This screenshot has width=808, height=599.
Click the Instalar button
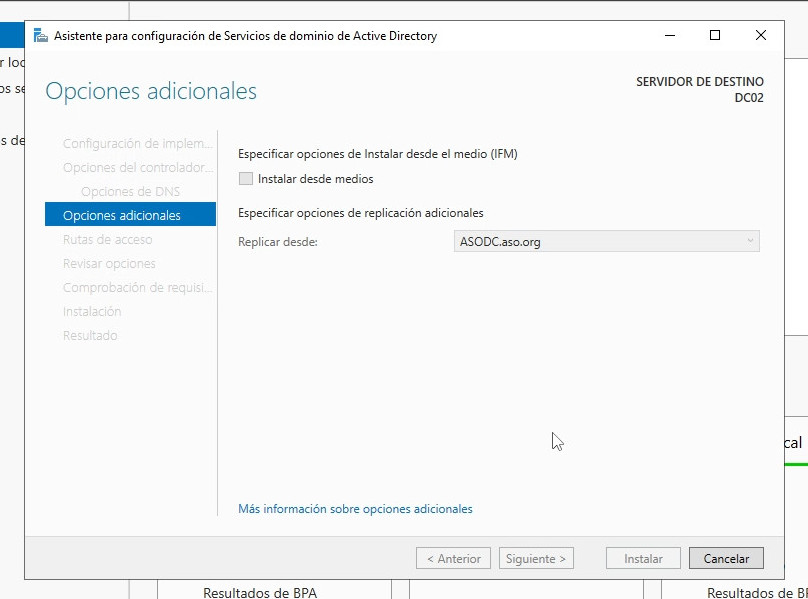(x=643, y=559)
